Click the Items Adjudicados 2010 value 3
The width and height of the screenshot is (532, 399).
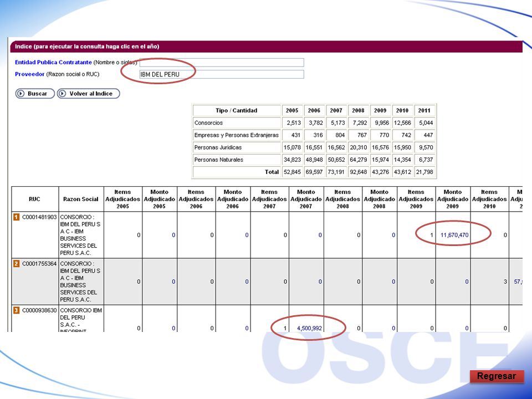505,282
